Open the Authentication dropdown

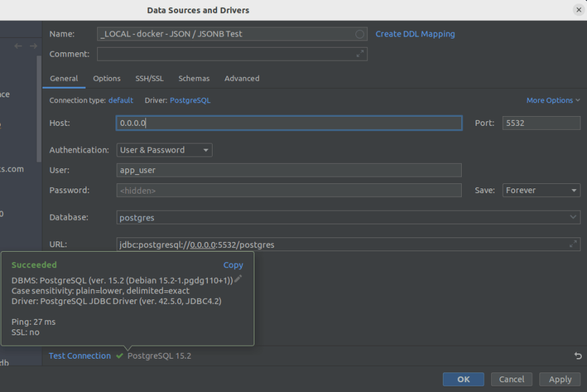click(x=205, y=150)
